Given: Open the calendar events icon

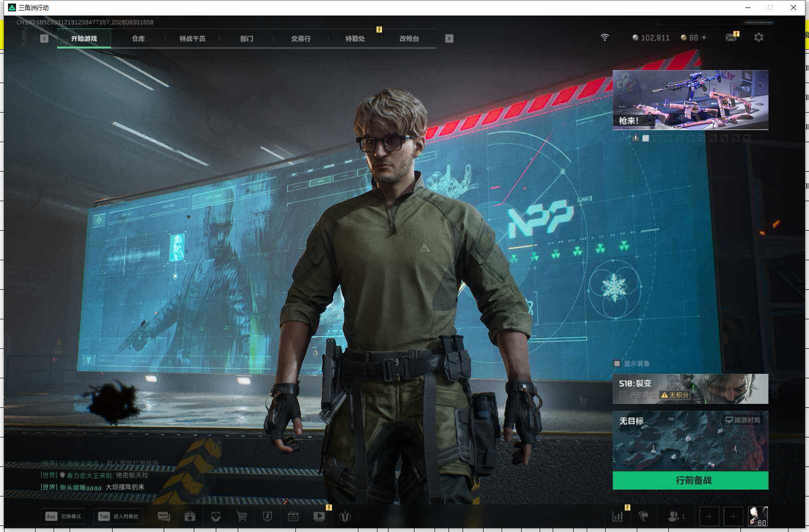Looking at the screenshot, I should (x=293, y=516).
